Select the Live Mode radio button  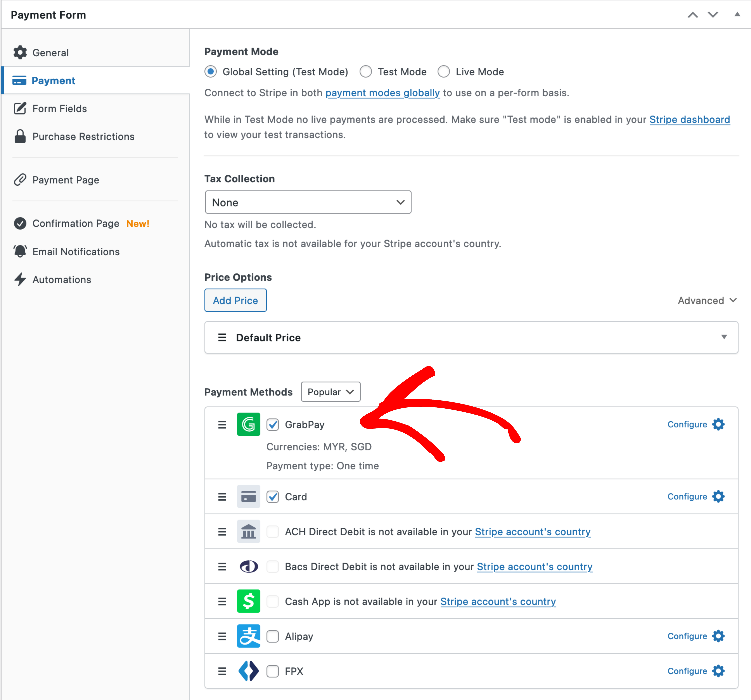click(x=444, y=71)
